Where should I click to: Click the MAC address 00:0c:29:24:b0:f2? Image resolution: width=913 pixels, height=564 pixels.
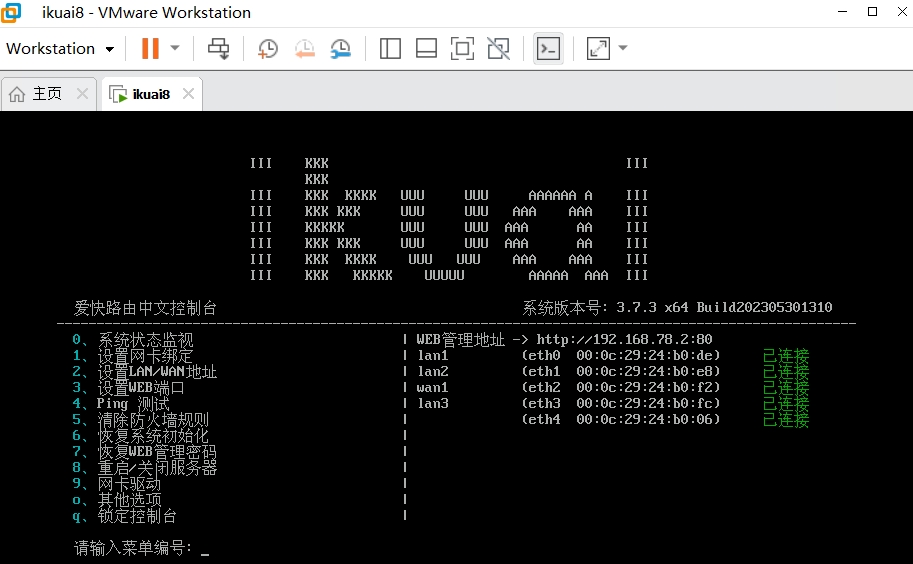click(645, 387)
